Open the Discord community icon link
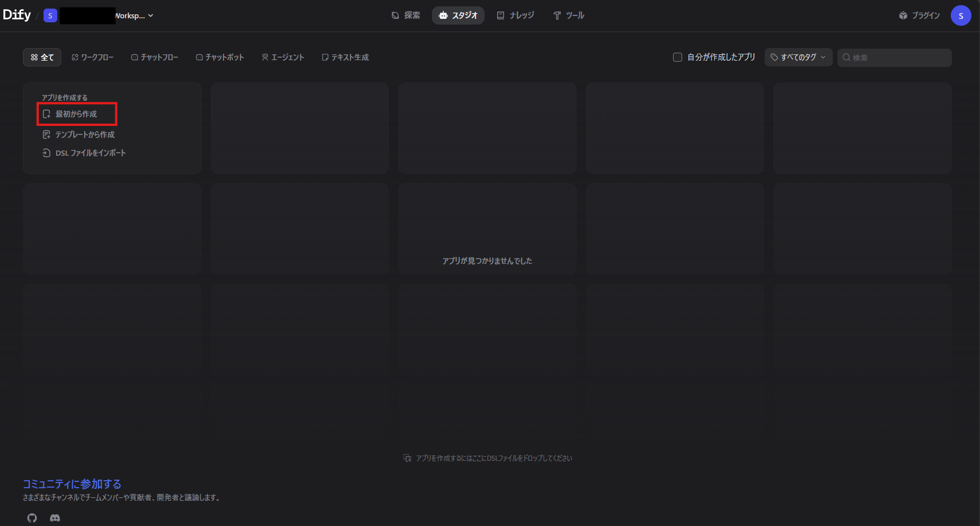980x526 pixels. pos(55,518)
